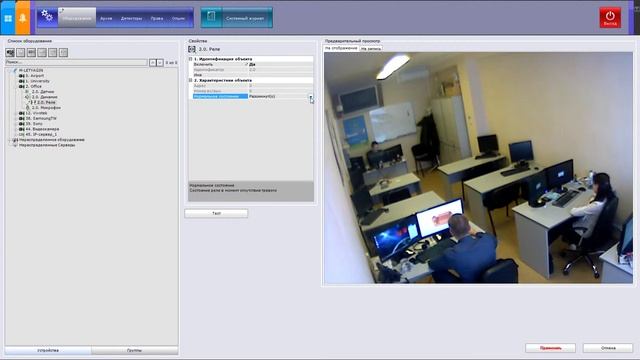640x360 pixels.
Task: Click the speaker icon of the 2.0 Динамик row
Action: tap(28, 97)
